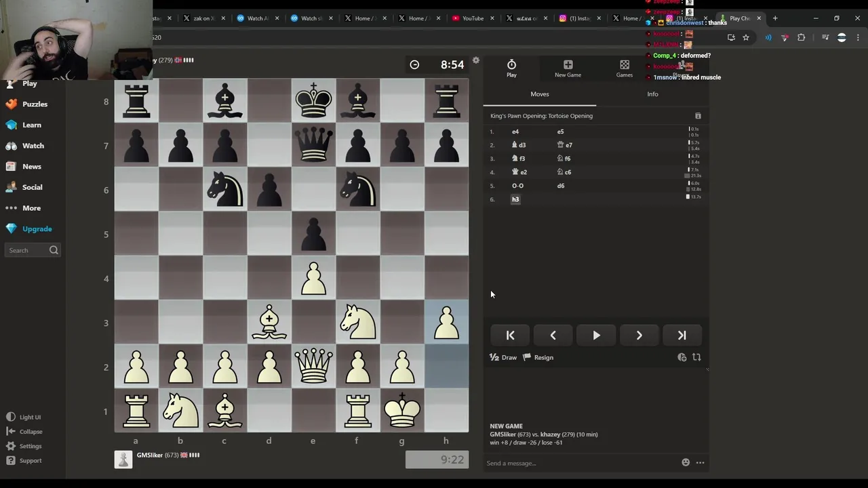Image resolution: width=868 pixels, height=488 pixels.
Task: Open News in the left sidebar
Action: 24,167
